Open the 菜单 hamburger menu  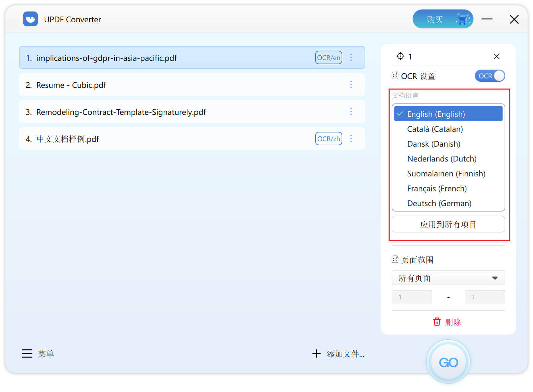pos(38,353)
